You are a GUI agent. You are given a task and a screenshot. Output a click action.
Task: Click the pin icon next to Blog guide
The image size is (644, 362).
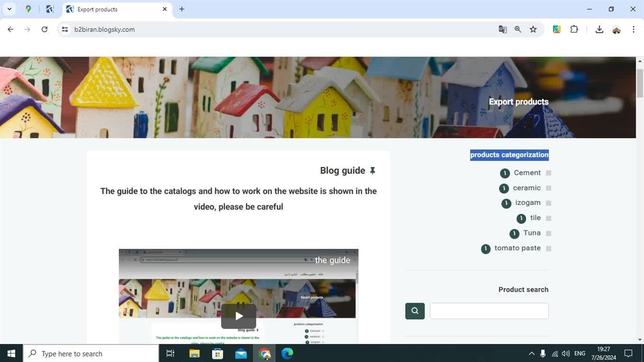pos(372,171)
